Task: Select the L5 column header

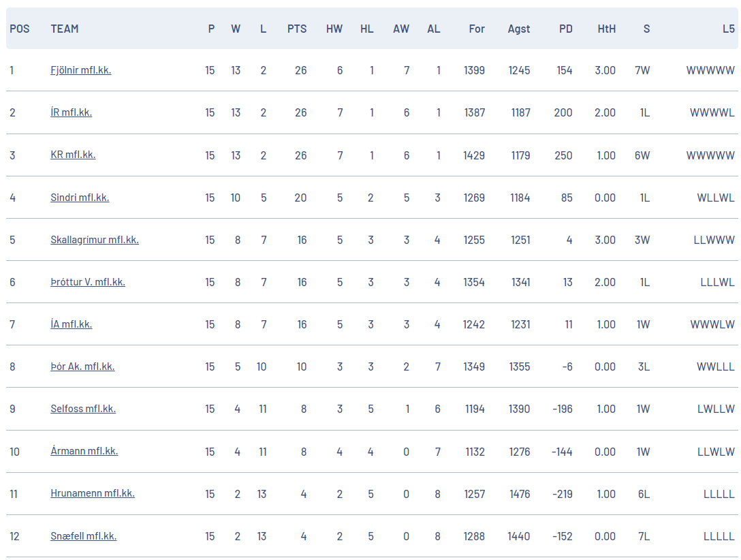Action: (728, 29)
